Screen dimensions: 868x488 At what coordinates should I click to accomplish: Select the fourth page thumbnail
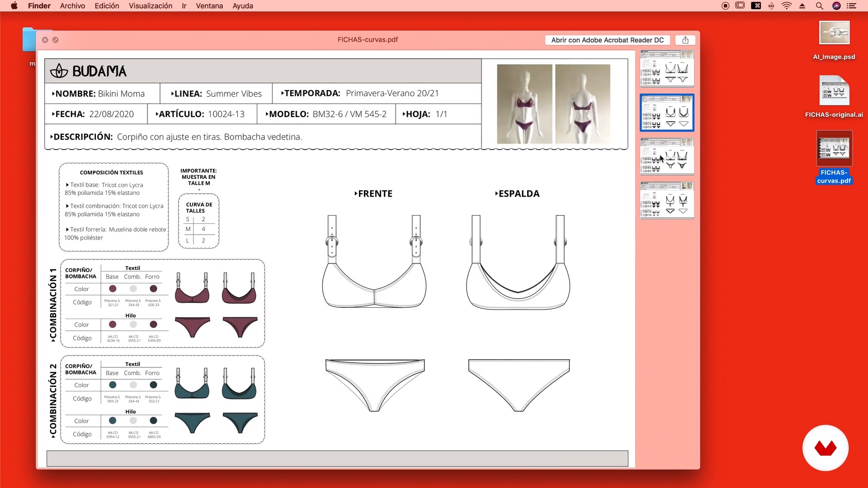click(x=667, y=200)
